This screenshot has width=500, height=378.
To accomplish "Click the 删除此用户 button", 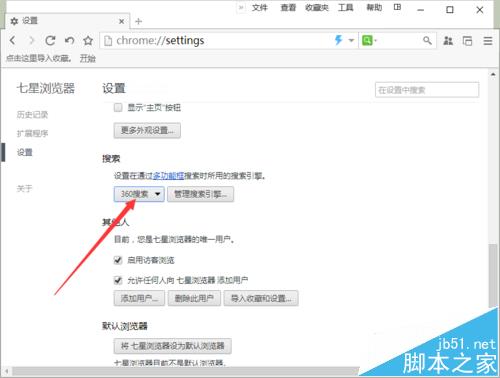I will (x=194, y=298).
